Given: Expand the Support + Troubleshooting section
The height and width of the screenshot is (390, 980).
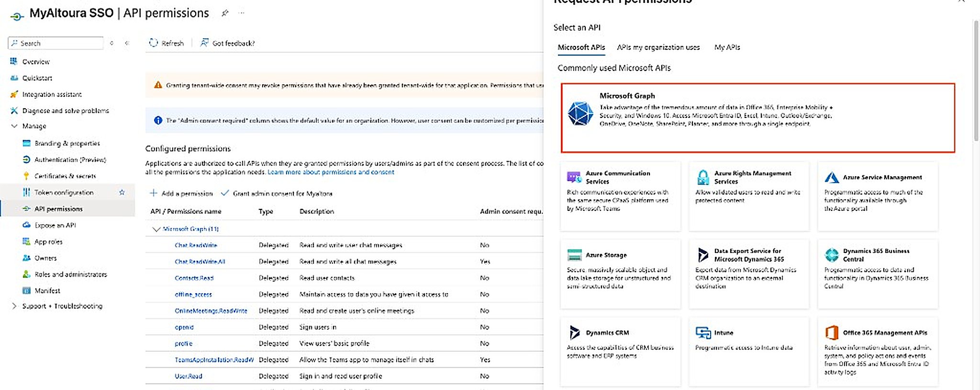Looking at the screenshot, I should tap(14, 306).
